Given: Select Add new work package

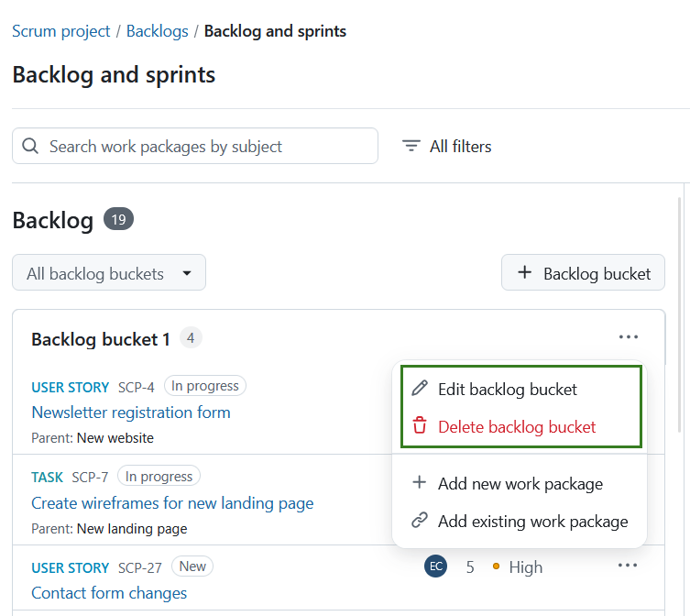Looking at the screenshot, I should click(520, 483).
